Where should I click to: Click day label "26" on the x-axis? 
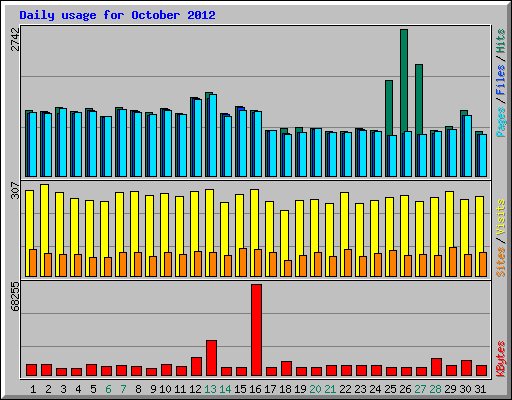tap(405, 389)
